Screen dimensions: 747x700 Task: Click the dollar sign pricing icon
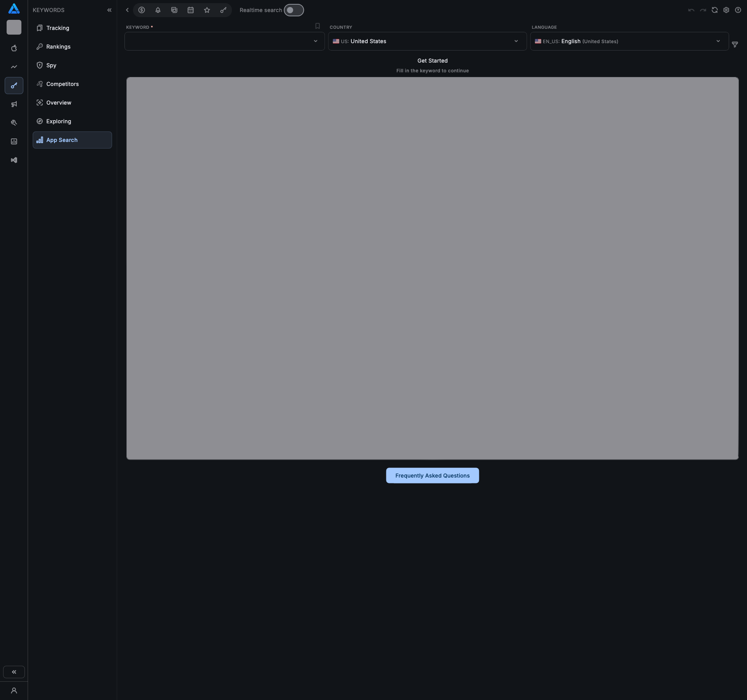[x=142, y=10]
